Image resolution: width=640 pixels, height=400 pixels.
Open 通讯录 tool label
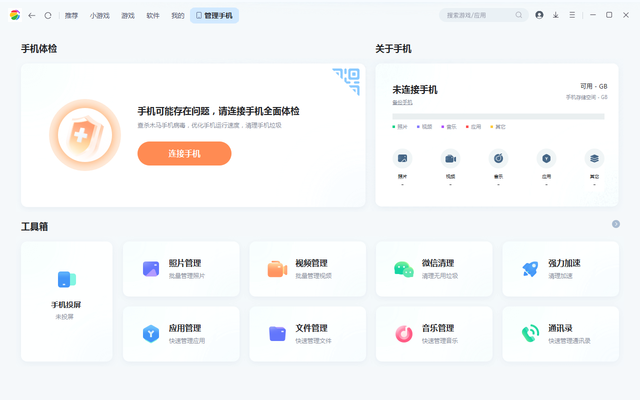pyautogui.click(x=560, y=328)
